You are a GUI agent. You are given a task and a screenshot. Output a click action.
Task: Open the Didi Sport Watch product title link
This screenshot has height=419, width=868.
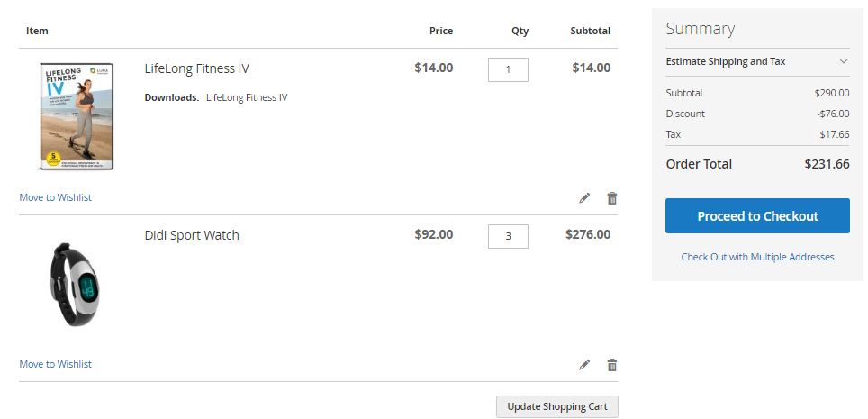[x=192, y=235]
